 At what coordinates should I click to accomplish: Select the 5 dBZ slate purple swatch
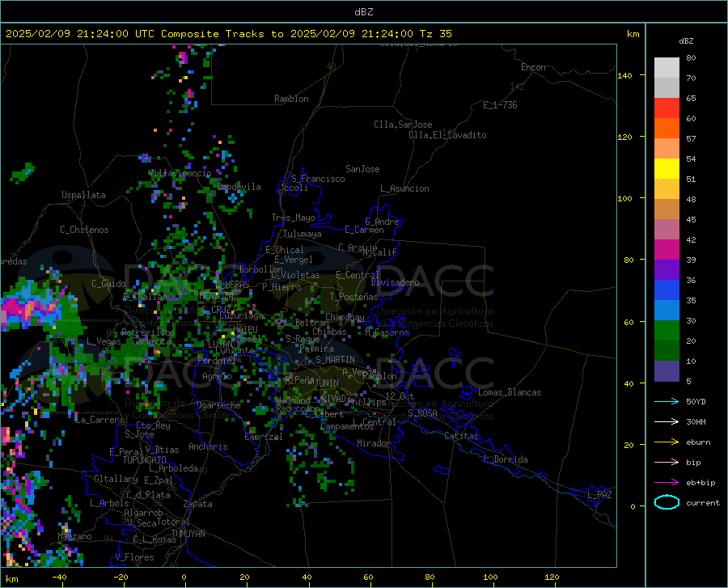(x=667, y=371)
